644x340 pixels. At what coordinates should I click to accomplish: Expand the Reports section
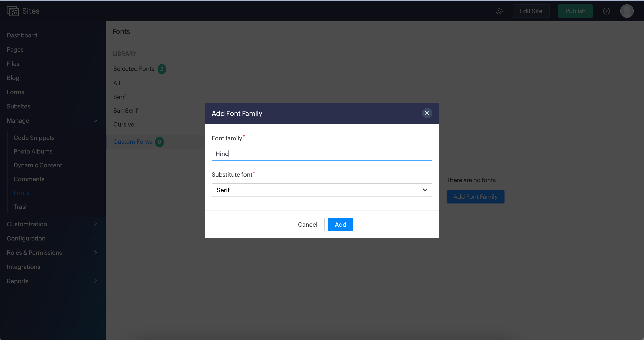(x=95, y=281)
